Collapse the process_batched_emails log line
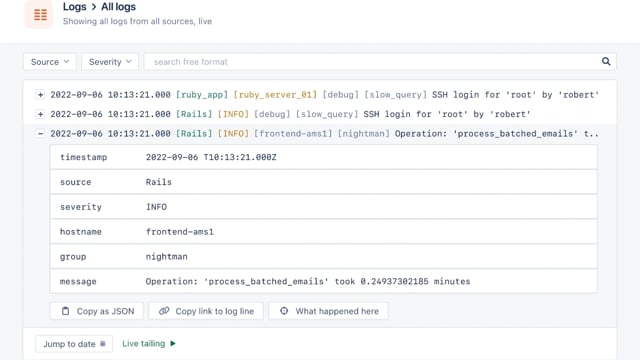640x360 pixels. tap(40, 133)
